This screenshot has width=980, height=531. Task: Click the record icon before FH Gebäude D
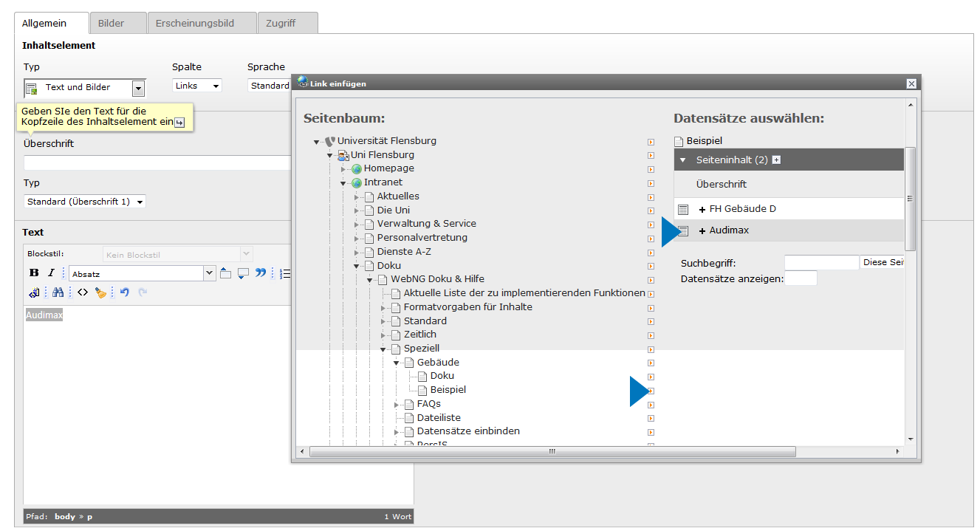683,210
